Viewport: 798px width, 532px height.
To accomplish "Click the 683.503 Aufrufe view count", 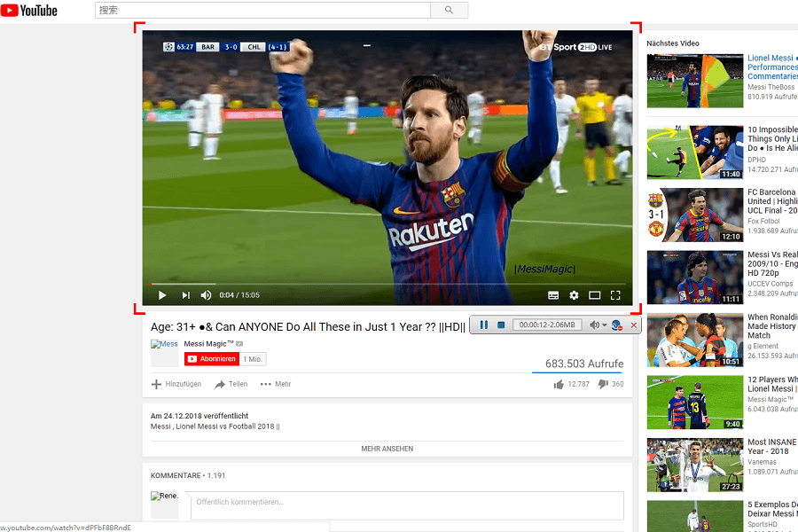I will click(x=584, y=364).
